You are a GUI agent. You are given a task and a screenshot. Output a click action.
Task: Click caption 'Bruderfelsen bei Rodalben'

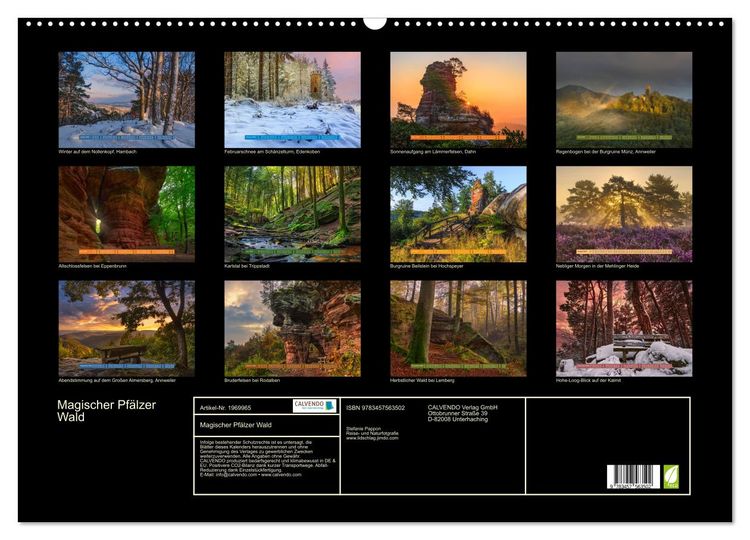[x=252, y=380]
